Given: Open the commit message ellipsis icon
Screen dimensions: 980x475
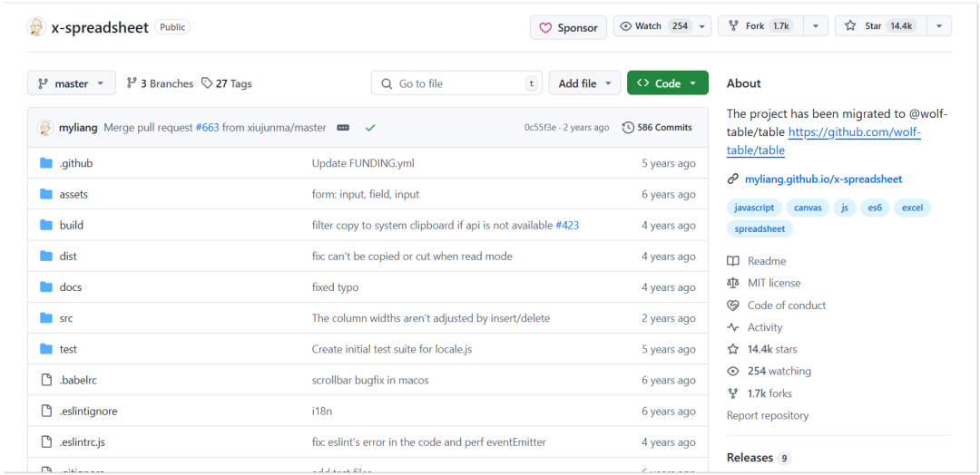Looking at the screenshot, I should [x=343, y=128].
